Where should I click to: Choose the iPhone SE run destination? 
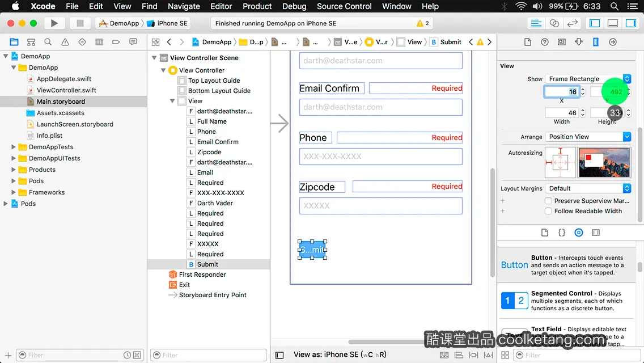167,23
